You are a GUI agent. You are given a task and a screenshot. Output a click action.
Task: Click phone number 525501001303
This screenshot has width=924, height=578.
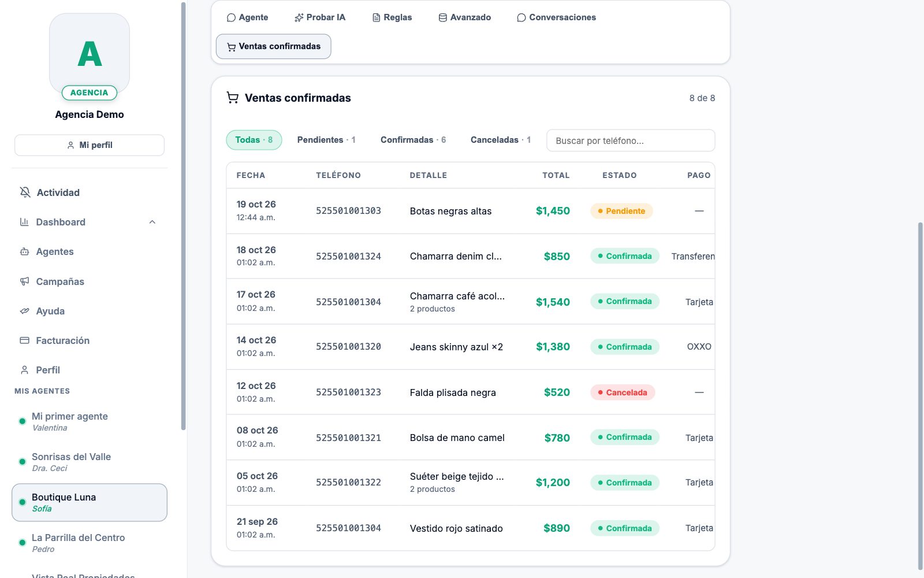pos(348,211)
